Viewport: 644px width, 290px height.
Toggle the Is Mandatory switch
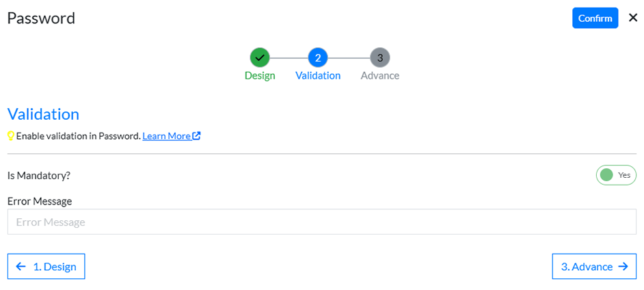616,175
